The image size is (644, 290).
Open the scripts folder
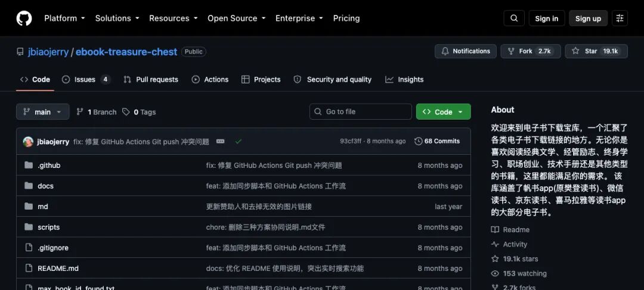pos(48,227)
